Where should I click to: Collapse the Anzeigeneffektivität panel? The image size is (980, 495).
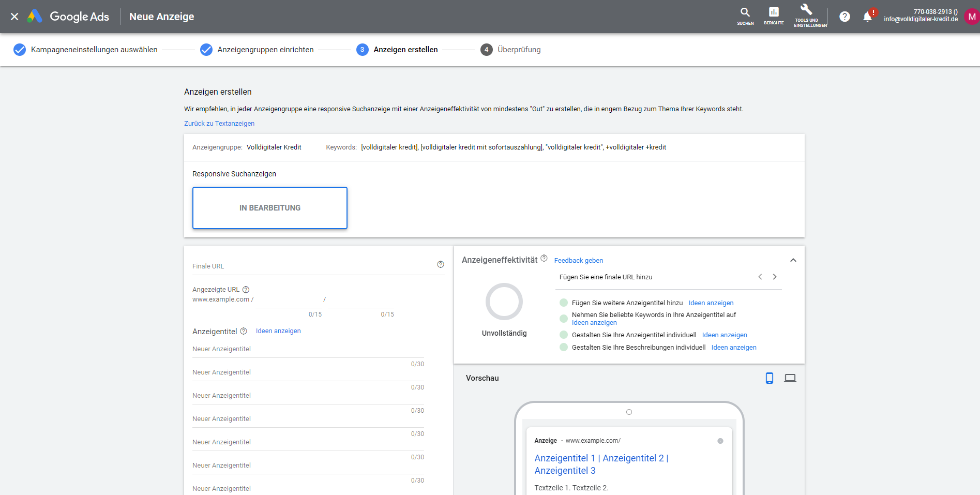click(x=793, y=260)
